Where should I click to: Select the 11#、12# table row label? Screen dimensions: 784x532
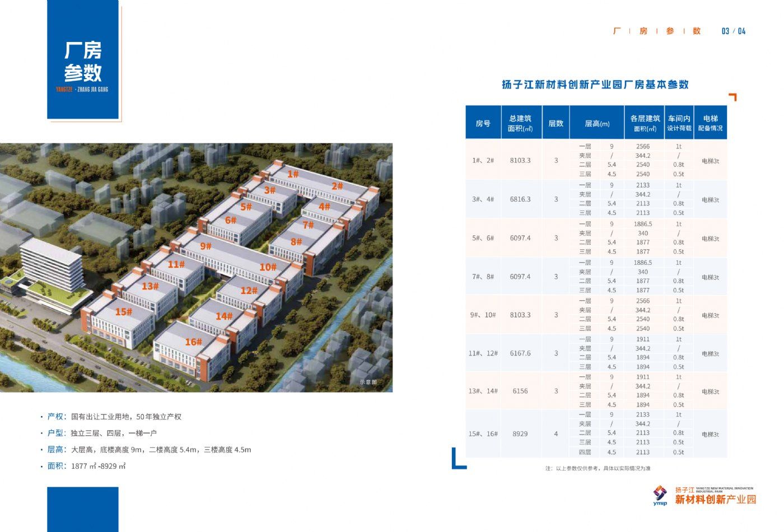tap(483, 353)
